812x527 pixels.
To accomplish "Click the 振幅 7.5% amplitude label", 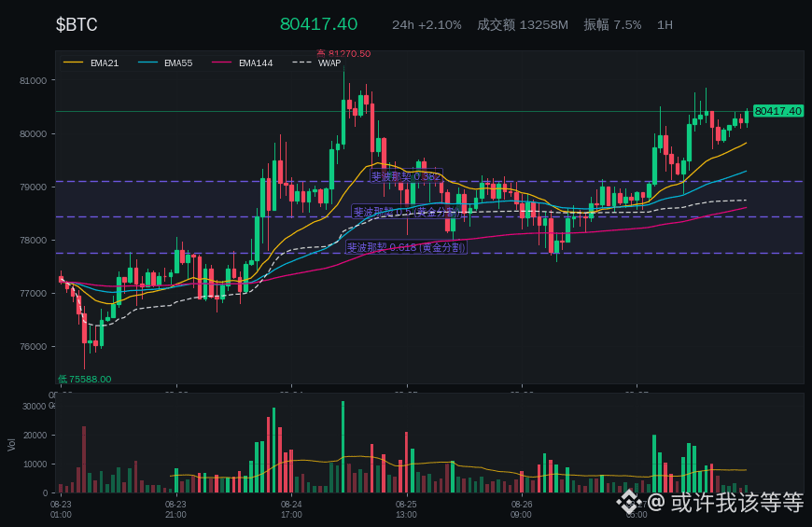I will coord(612,25).
